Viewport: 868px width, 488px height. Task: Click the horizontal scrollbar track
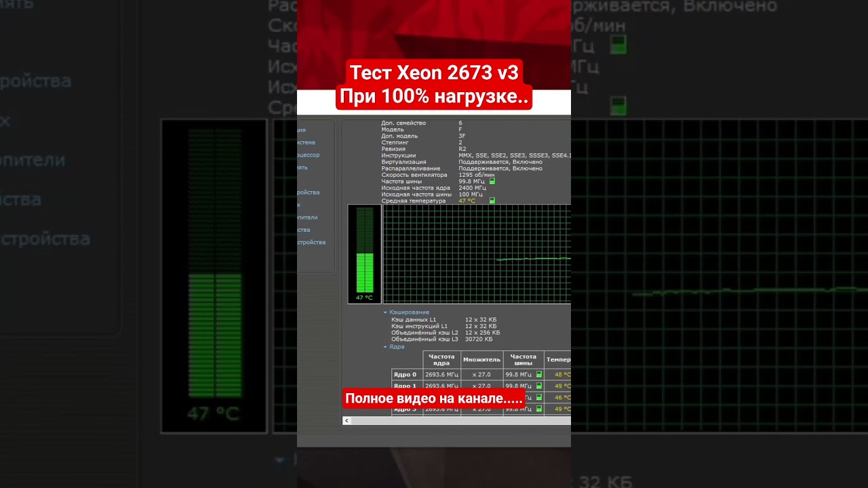click(460, 421)
